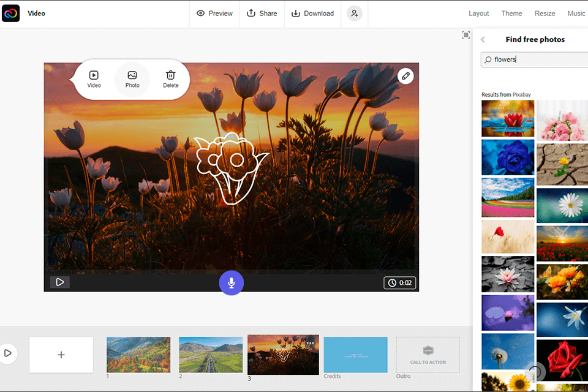Pick the white lily on blue photo
The image size is (588, 392).
[x=562, y=320]
